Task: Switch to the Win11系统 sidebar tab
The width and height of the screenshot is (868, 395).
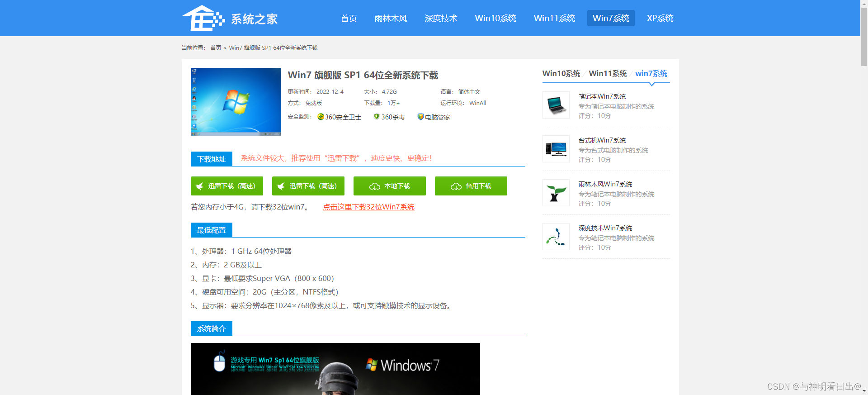Action: click(x=608, y=73)
